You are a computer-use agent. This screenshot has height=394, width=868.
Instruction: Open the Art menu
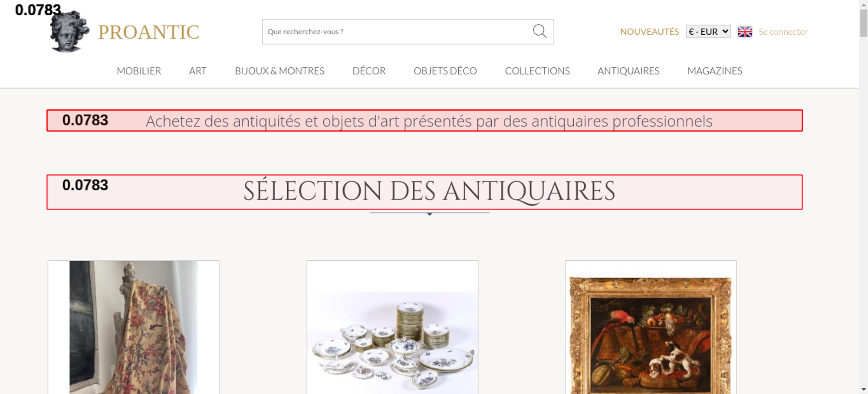[x=198, y=71]
